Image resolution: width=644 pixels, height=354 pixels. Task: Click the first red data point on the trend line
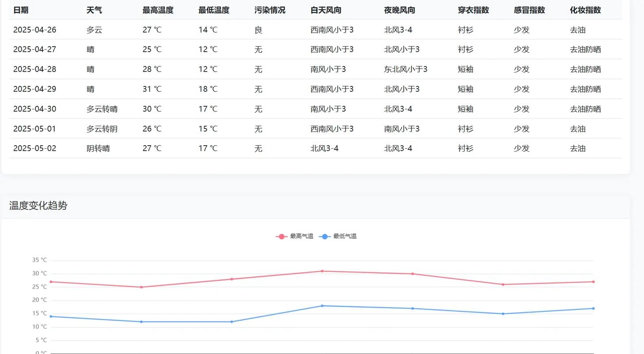[x=51, y=281]
